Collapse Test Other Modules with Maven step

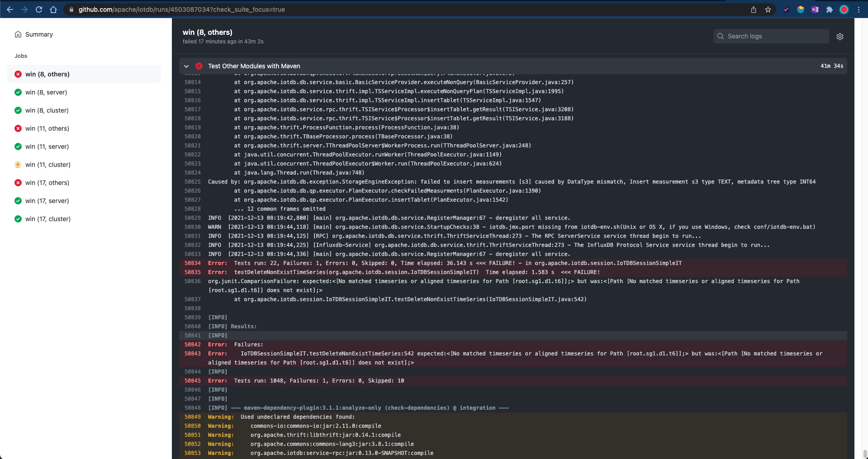click(186, 66)
